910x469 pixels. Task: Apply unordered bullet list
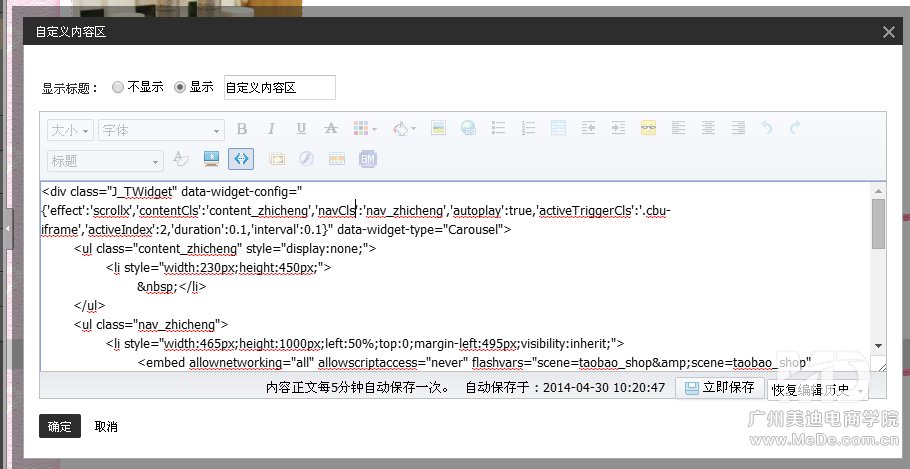(x=498, y=129)
